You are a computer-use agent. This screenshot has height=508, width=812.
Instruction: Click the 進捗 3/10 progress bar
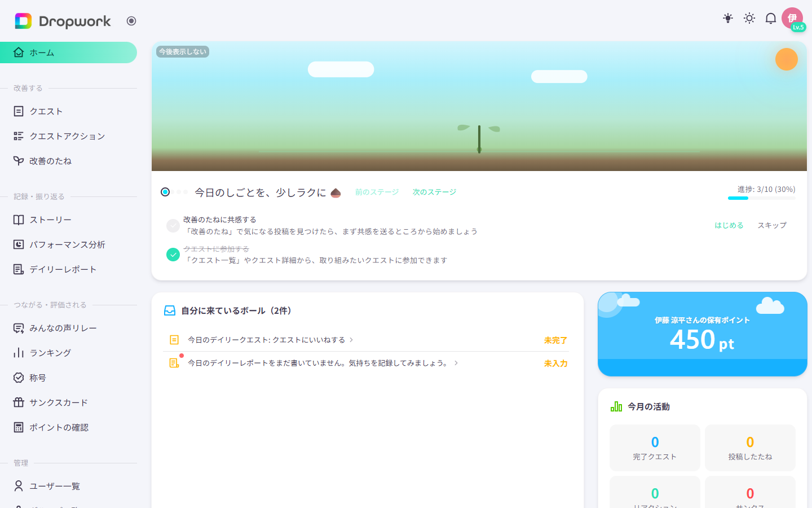[762, 198]
